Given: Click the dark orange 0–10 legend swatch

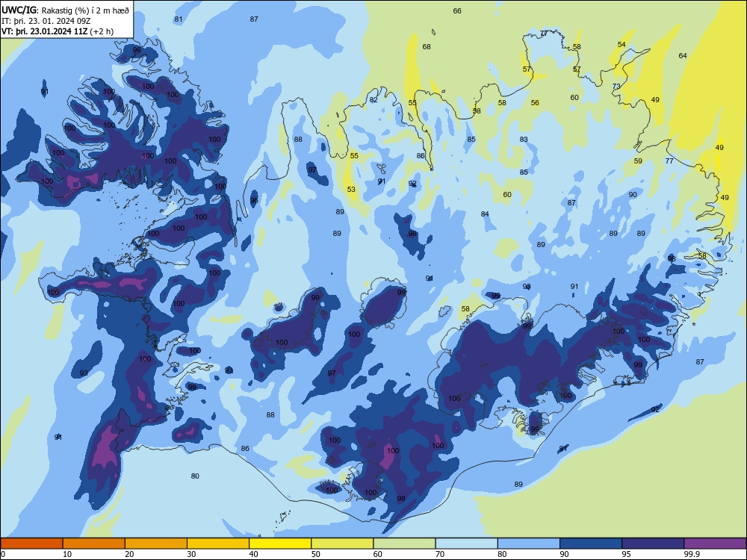Looking at the screenshot, I should pyautogui.click(x=31, y=544).
